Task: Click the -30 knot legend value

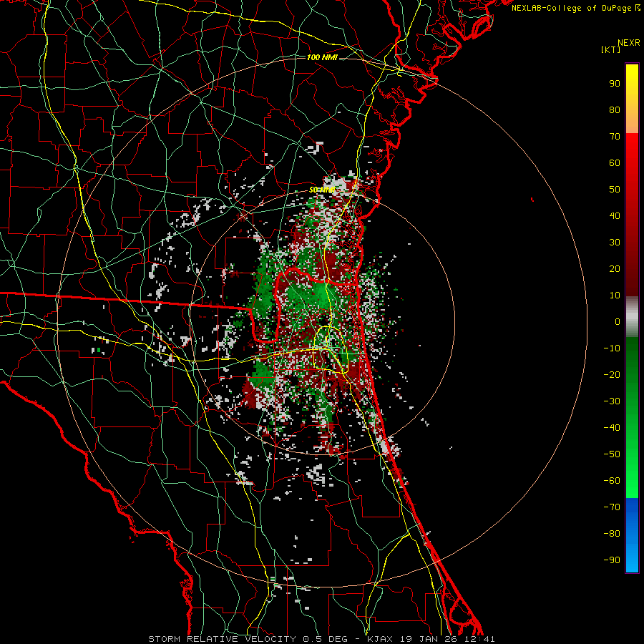Action: coord(612,401)
